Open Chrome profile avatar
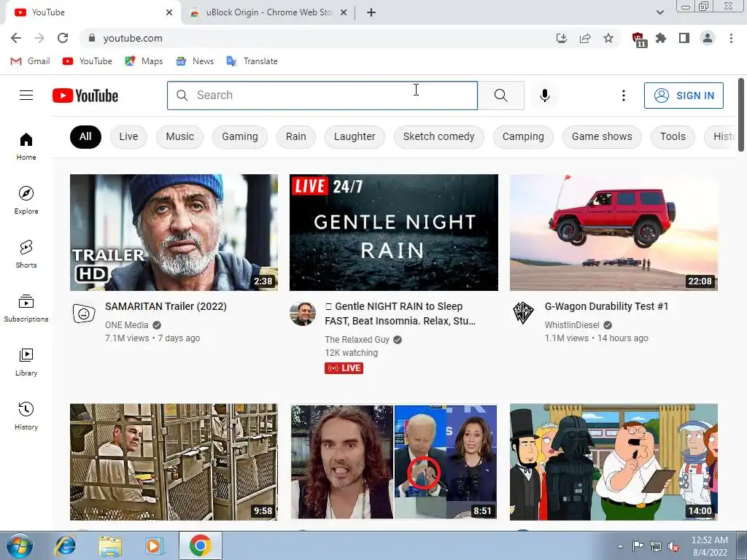 point(708,38)
